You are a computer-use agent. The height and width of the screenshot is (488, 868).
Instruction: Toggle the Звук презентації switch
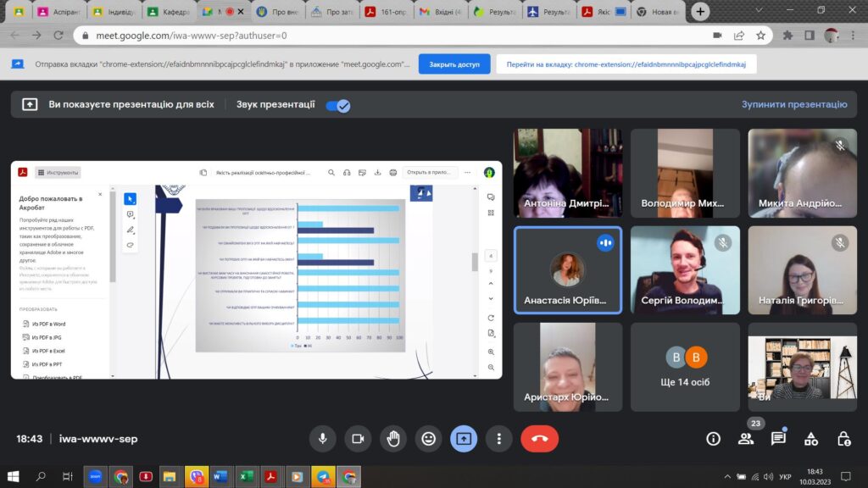tap(338, 105)
